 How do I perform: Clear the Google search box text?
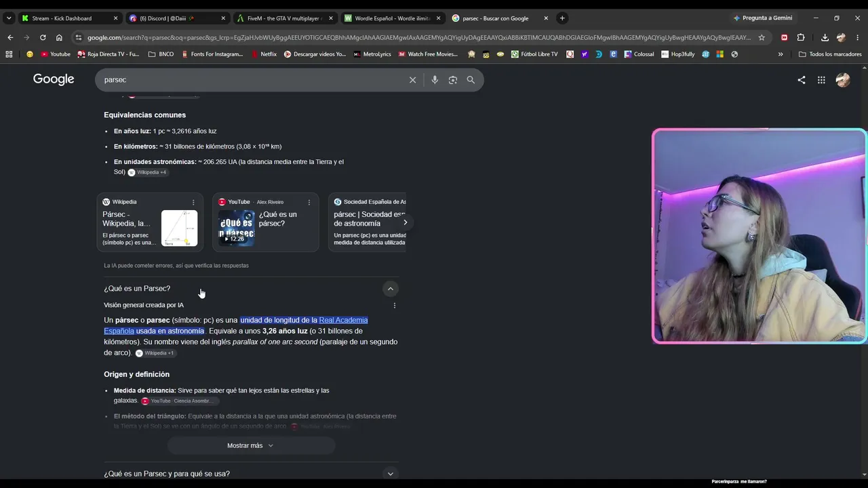(412, 80)
